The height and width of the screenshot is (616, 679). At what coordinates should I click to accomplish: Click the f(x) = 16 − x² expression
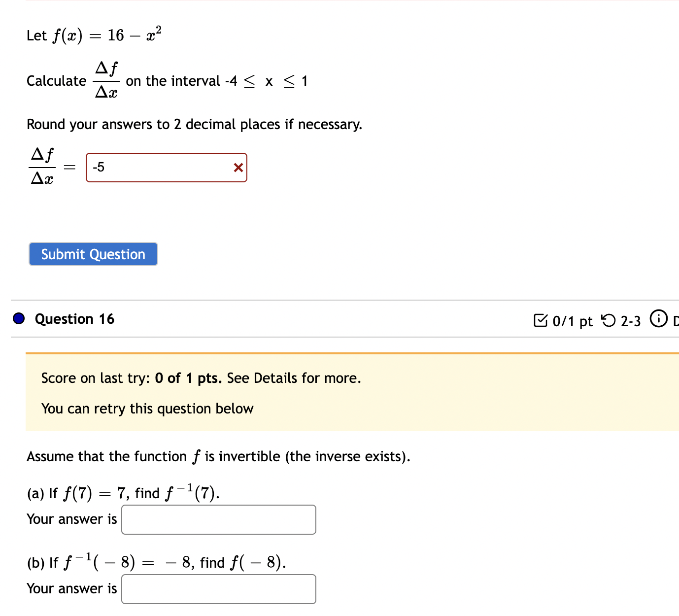(x=106, y=34)
